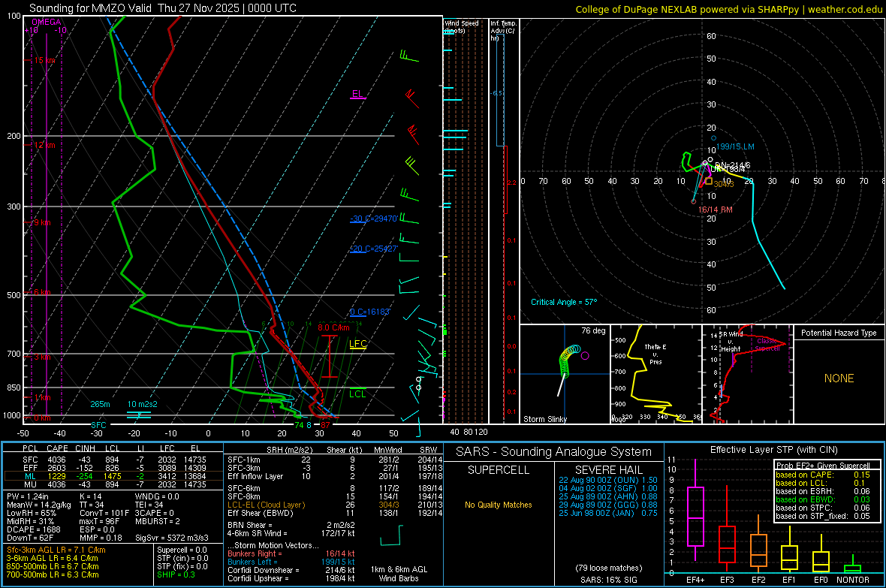Click the 'Inf. Temp. Adv.' panel header

click(x=504, y=31)
